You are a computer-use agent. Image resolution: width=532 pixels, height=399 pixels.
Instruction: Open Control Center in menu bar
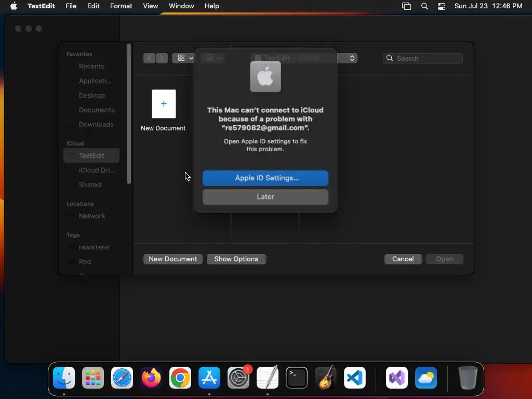442,6
